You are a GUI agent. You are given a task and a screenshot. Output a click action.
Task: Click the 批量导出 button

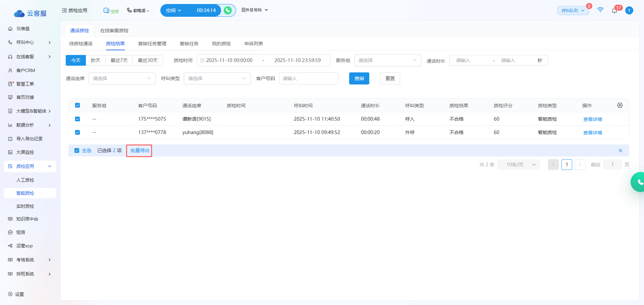point(140,150)
